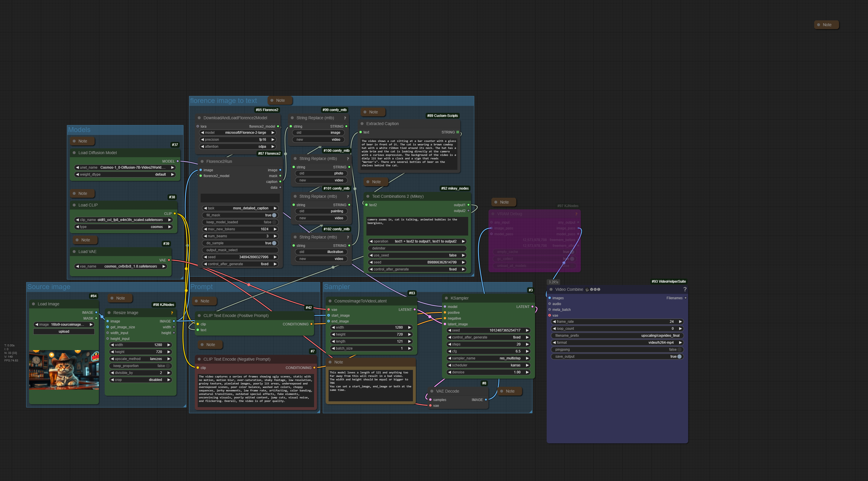Toggle fill_mask in Florence2Run

coord(274,215)
